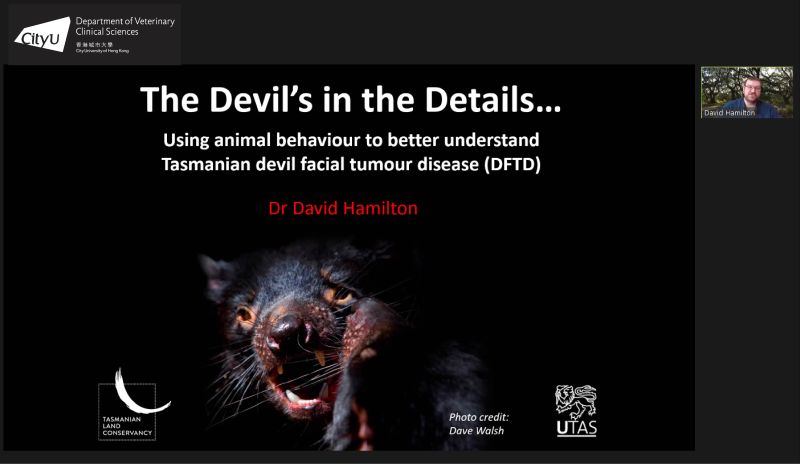Click the "Photo credit:" caption
Image resolution: width=800 pixels, height=464 pixels.
[479, 416]
